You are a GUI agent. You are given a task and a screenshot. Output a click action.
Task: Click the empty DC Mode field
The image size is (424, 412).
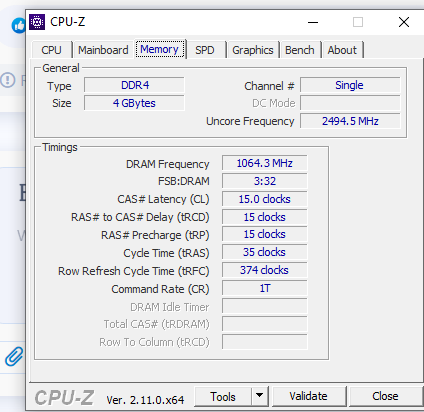[x=350, y=103]
